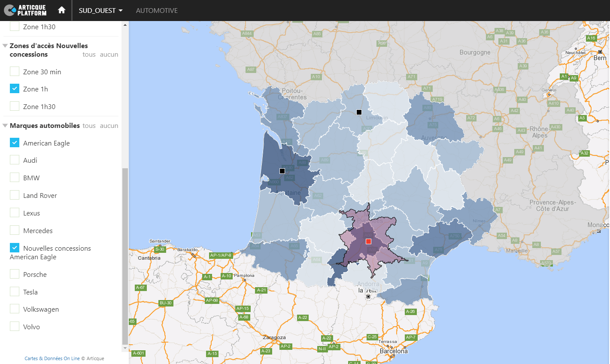Screen dimensions: 610x364
Task: Click the Marseille city label
Action: coord(517,251)
